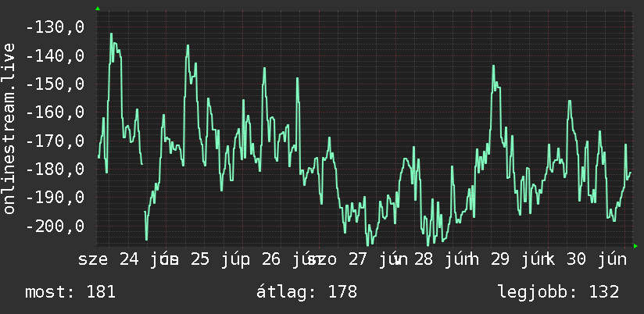Screen dimensions: 644x314
Task: Click the -160,0 Y-axis label
Action: [x=55, y=112]
